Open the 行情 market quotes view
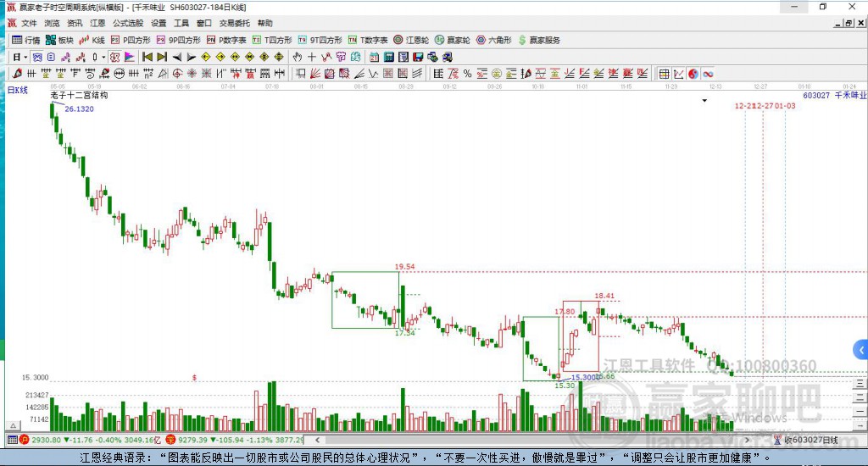 tap(26, 40)
